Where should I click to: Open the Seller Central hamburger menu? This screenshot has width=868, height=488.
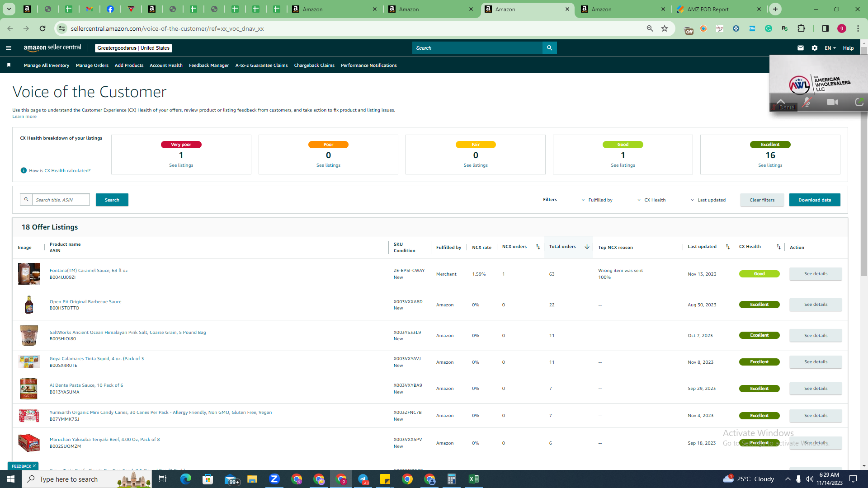[8, 48]
